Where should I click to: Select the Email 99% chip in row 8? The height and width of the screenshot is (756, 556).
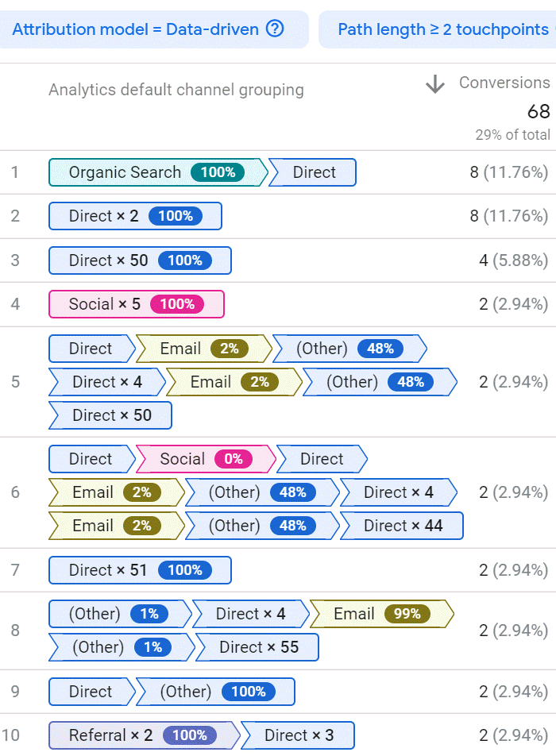(381, 614)
